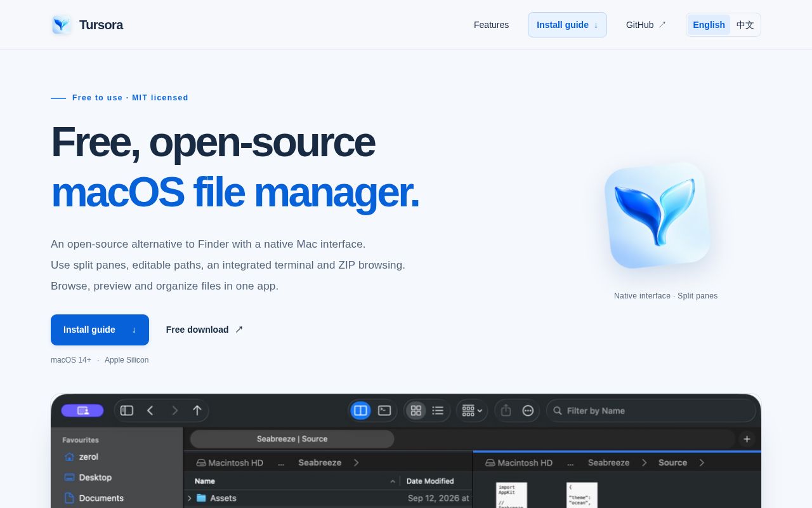Click the Documents file icon in Favourites
This screenshot has height=508, width=812.
coord(69,498)
